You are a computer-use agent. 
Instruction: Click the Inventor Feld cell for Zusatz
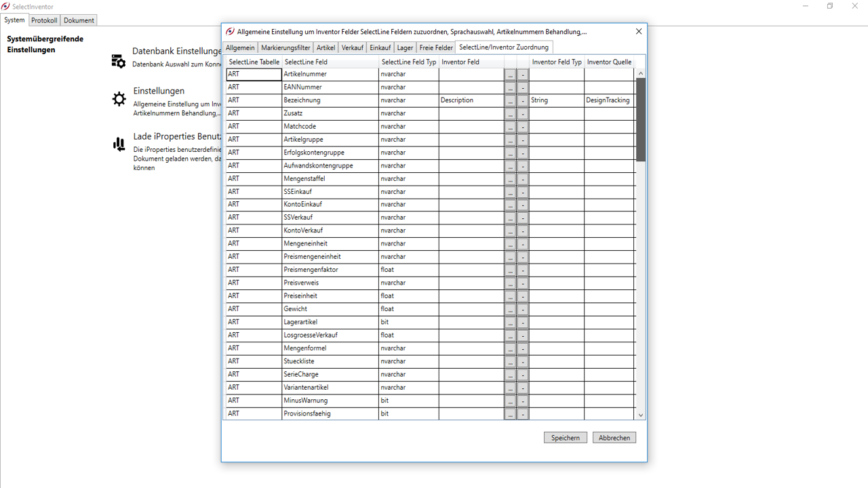pyautogui.click(x=471, y=114)
